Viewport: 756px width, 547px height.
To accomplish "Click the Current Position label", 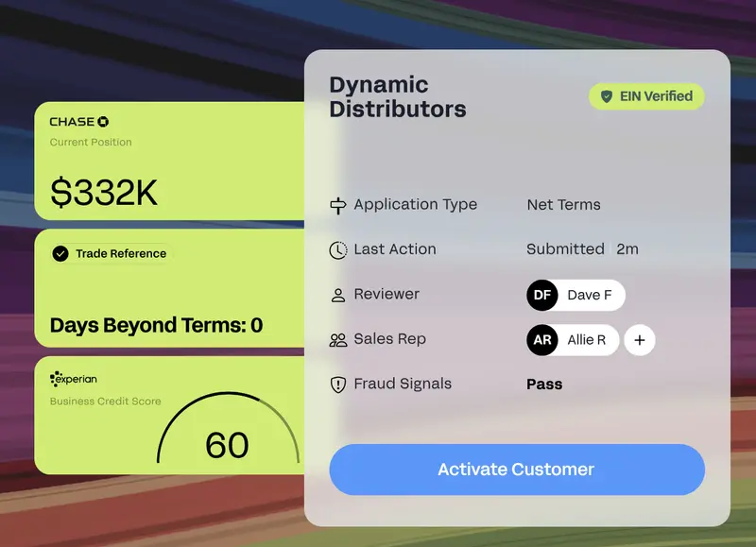I will pos(91,142).
